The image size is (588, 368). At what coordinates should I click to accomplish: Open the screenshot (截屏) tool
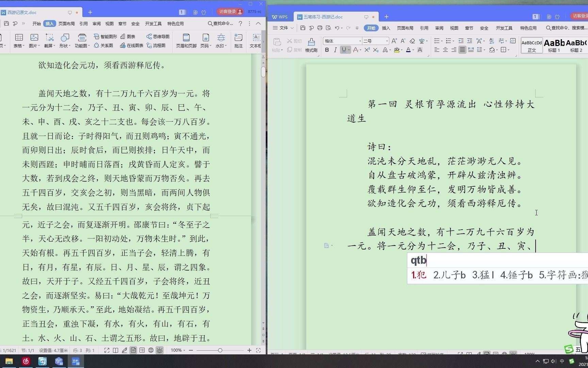[x=50, y=41]
